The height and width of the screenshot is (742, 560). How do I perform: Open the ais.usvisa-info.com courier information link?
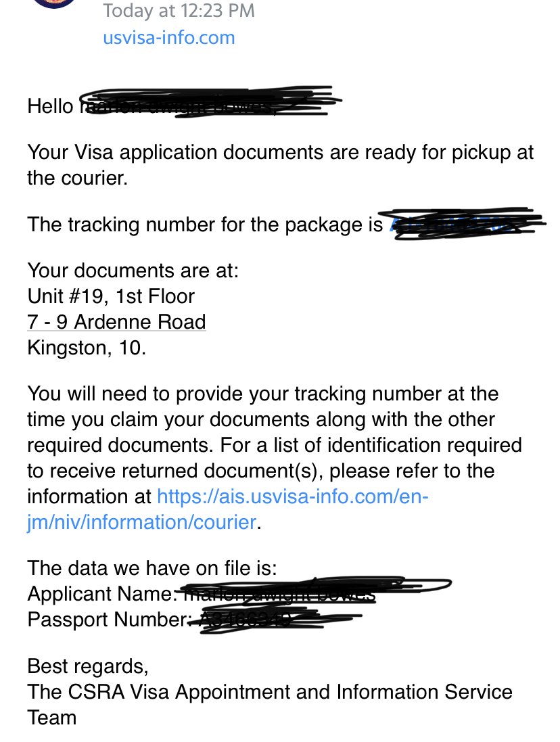227,509
